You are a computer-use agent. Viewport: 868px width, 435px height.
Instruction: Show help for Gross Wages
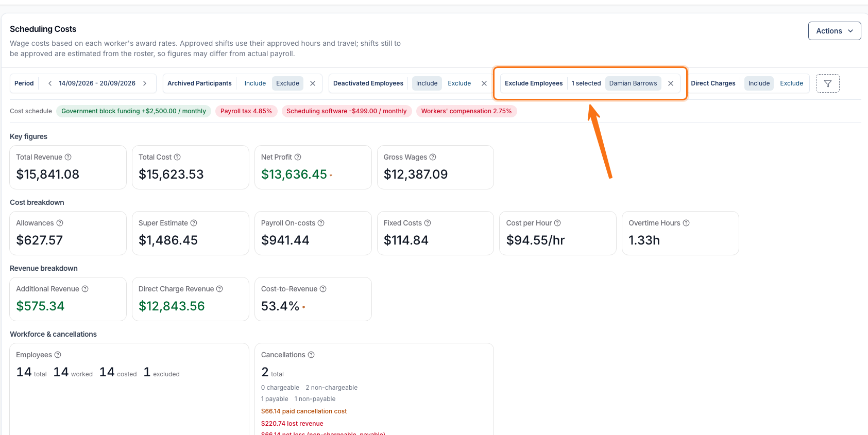click(433, 157)
